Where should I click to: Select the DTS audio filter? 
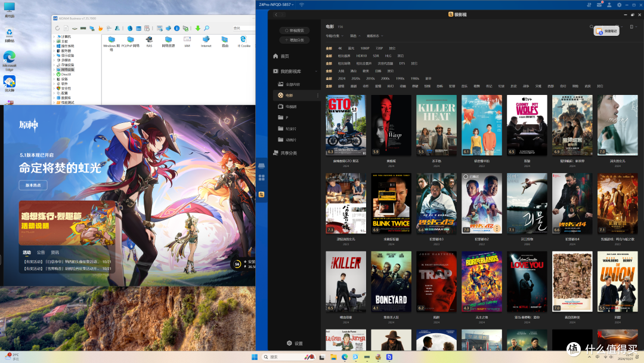[402, 64]
